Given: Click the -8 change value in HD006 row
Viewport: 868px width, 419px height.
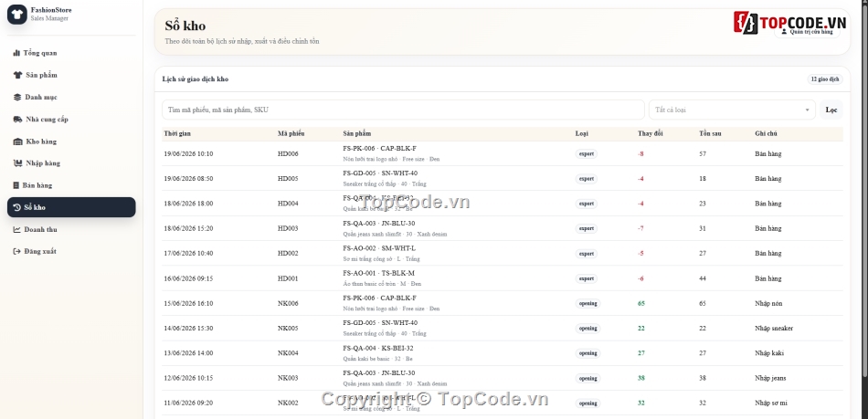Looking at the screenshot, I should [x=641, y=153].
